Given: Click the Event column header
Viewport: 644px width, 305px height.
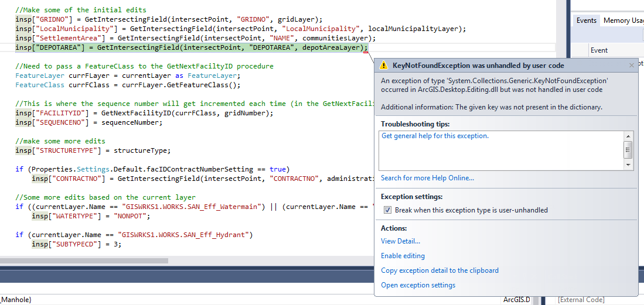Looking at the screenshot, I should point(599,50).
